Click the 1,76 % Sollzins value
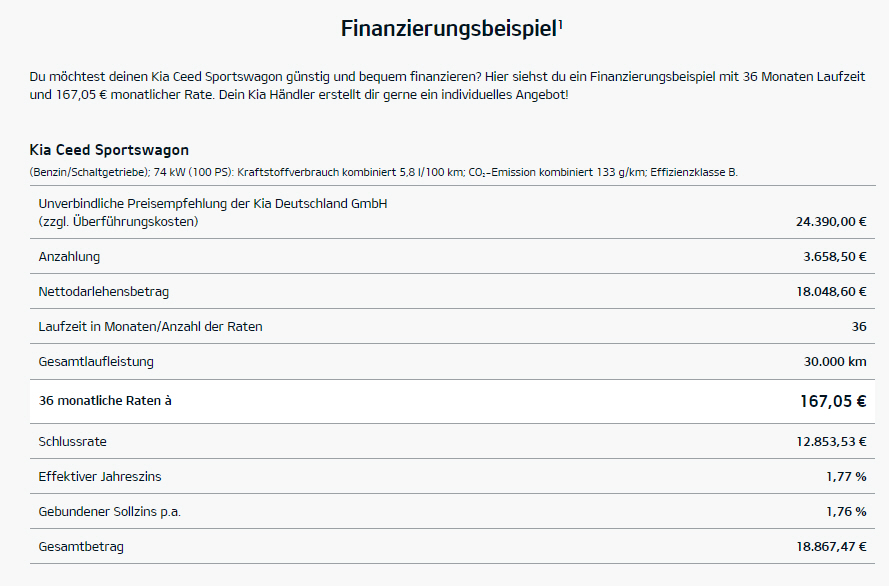889x586 pixels. tap(846, 512)
